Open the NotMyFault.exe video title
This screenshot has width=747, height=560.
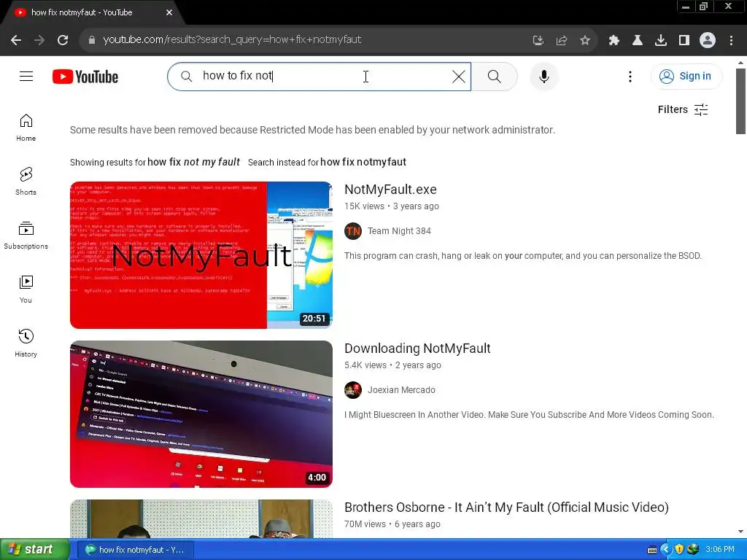tap(390, 190)
